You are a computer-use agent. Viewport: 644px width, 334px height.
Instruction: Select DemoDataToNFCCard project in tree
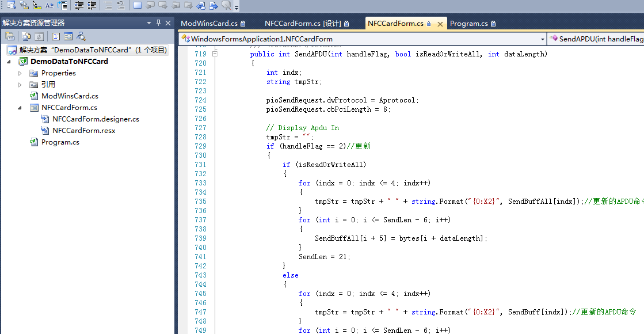tap(69, 61)
